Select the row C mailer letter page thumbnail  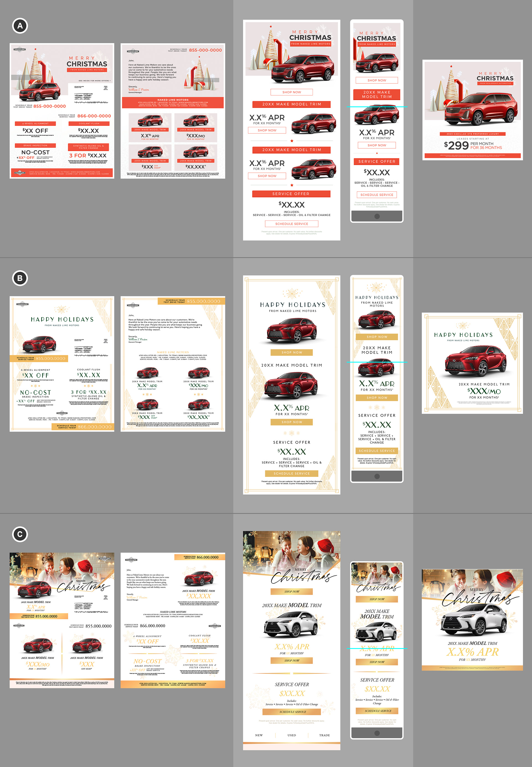coord(173,620)
